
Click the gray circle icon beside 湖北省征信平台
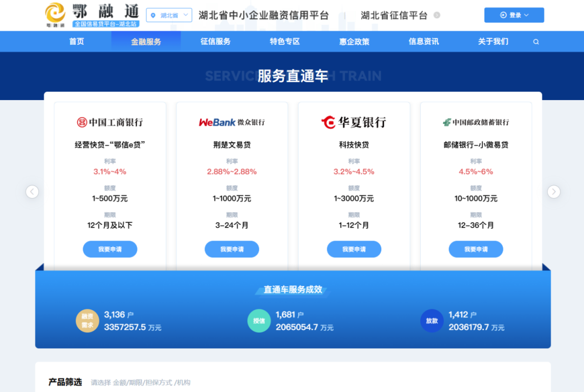(x=437, y=15)
